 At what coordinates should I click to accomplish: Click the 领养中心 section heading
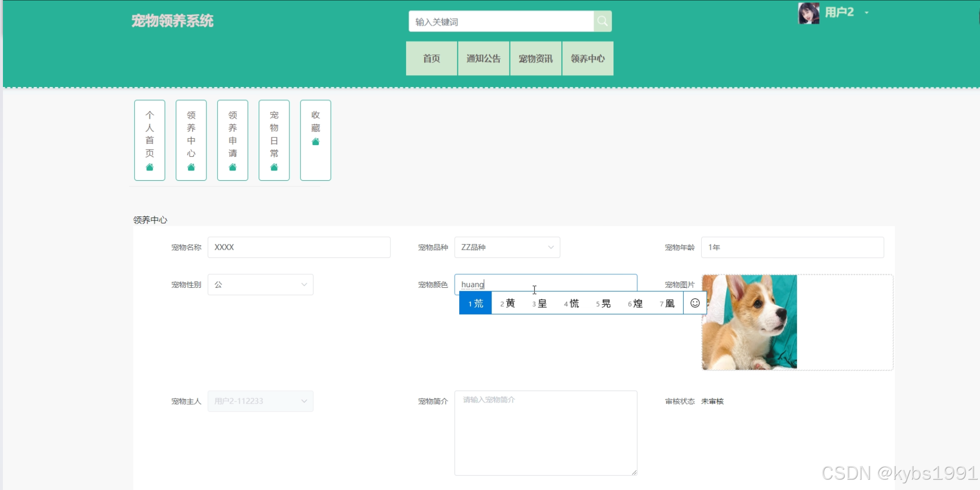(x=150, y=220)
